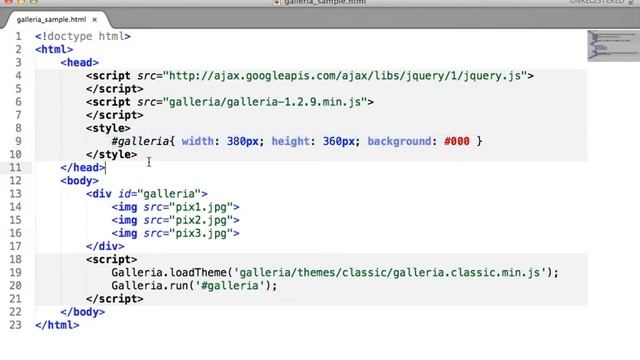Viewport: 640px width, 360px height.
Task: Click the jQuery googleapis URL string
Action: click(344, 76)
